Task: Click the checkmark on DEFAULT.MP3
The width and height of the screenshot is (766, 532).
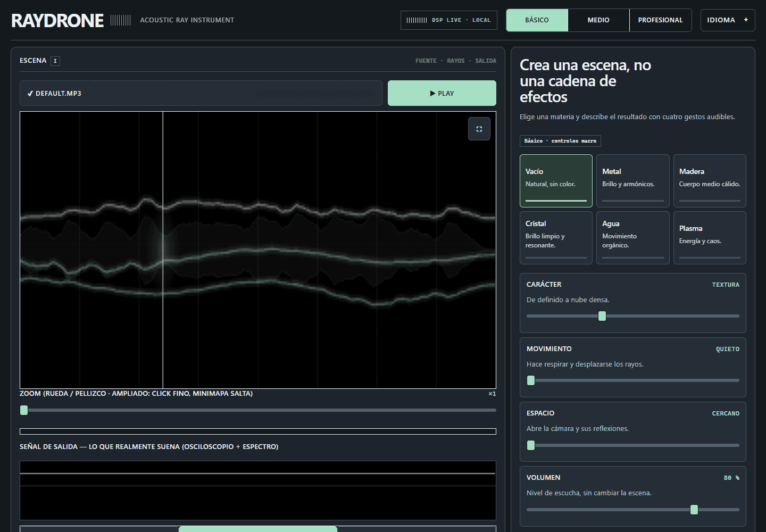Action: click(x=30, y=93)
